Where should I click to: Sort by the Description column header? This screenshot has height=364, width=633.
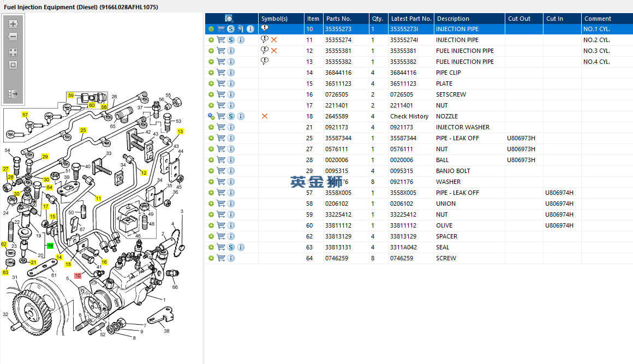(469, 19)
